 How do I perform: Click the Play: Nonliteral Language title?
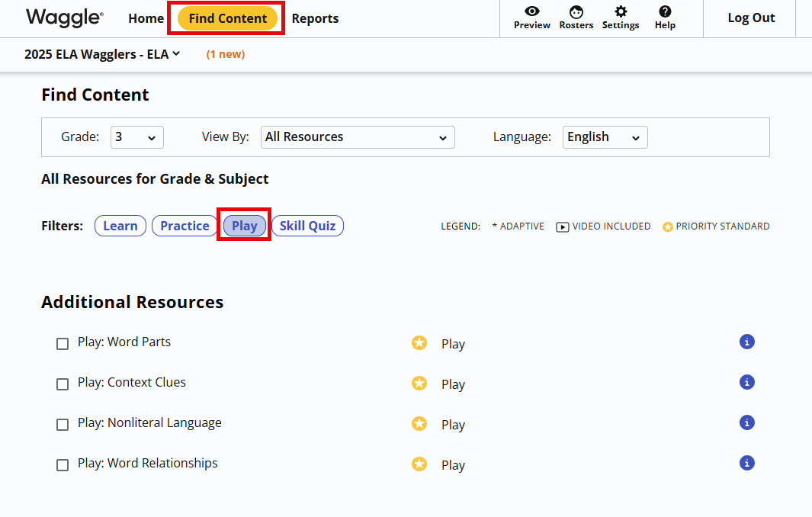(149, 422)
